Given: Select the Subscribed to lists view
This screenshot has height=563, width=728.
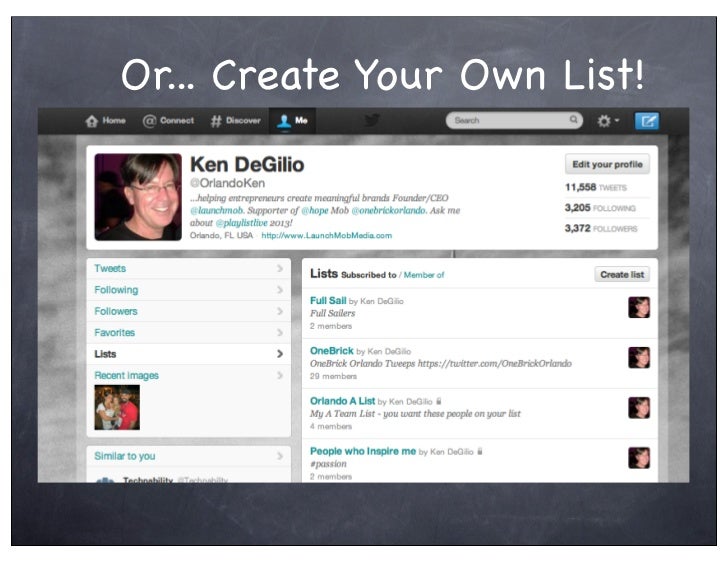Looking at the screenshot, I should pos(369,275).
